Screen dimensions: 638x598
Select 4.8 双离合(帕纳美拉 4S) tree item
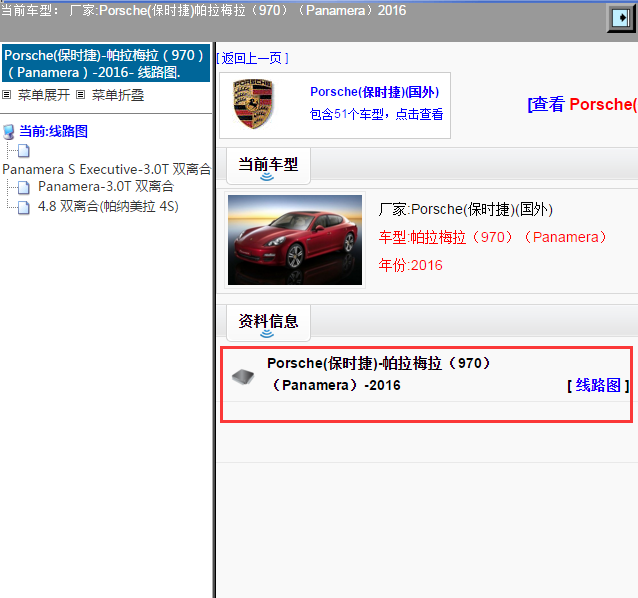coord(108,206)
